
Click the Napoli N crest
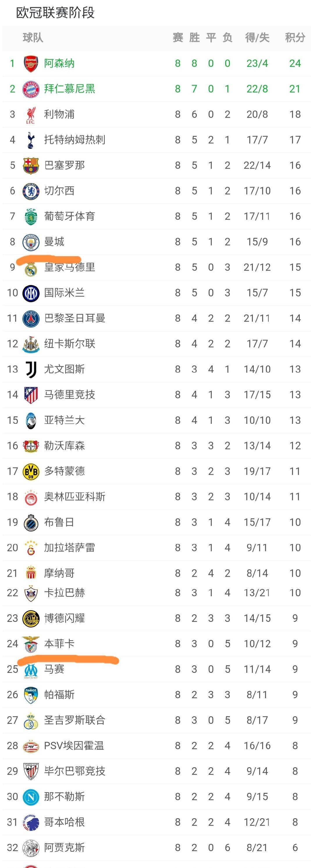[x=31, y=797]
